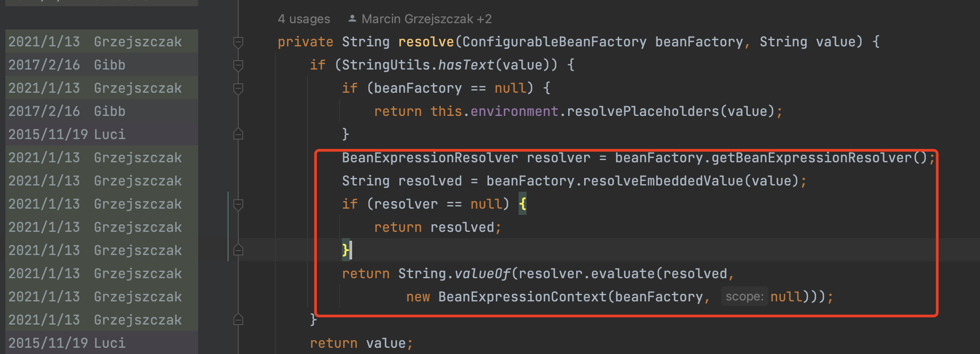Collapse fold at if StringUtils.hasText line
The image size is (980, 354).
pos(238,65)
